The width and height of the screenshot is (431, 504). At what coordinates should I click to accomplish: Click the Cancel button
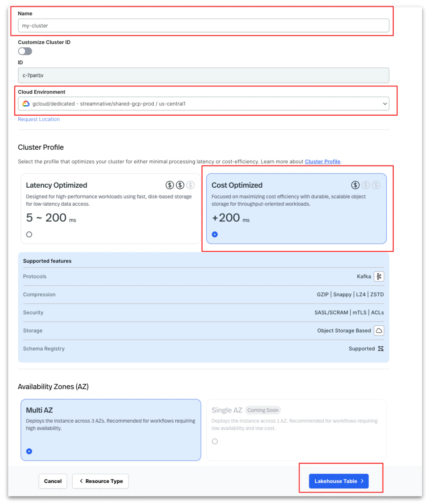[x=53, y=481]
